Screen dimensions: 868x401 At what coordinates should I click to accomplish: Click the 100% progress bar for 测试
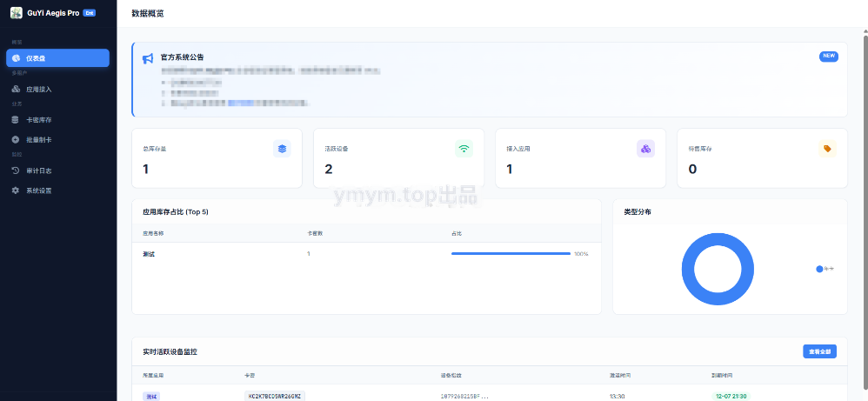(x=511, y=254)
